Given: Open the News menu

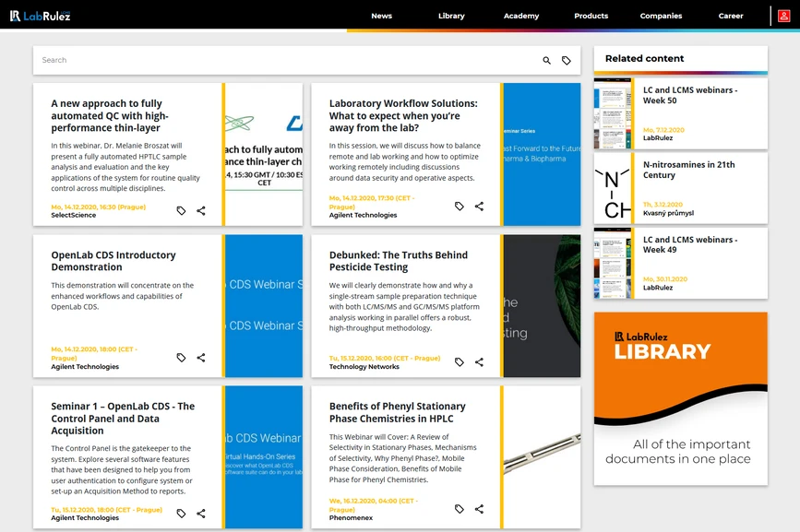Looking at the screenshot, I should click(x=381, y=16).
